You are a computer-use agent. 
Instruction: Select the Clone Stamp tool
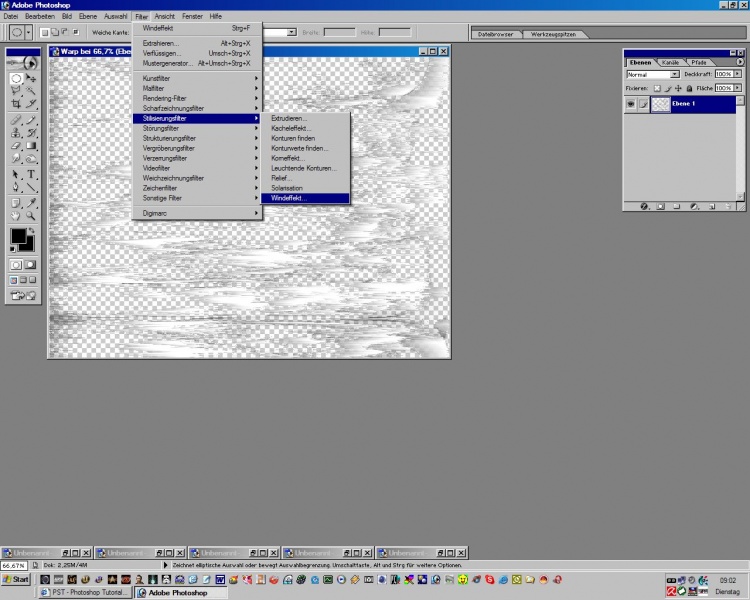(16, 133)
